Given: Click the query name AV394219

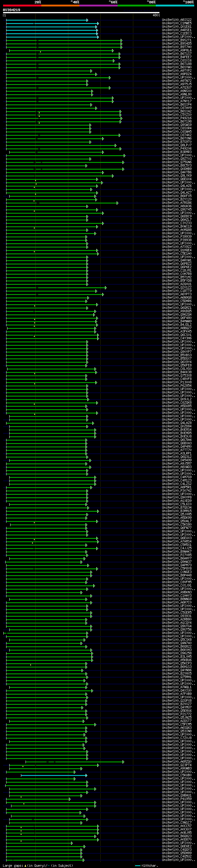Looking at the screenshot, I should click(x=11, y=10).
